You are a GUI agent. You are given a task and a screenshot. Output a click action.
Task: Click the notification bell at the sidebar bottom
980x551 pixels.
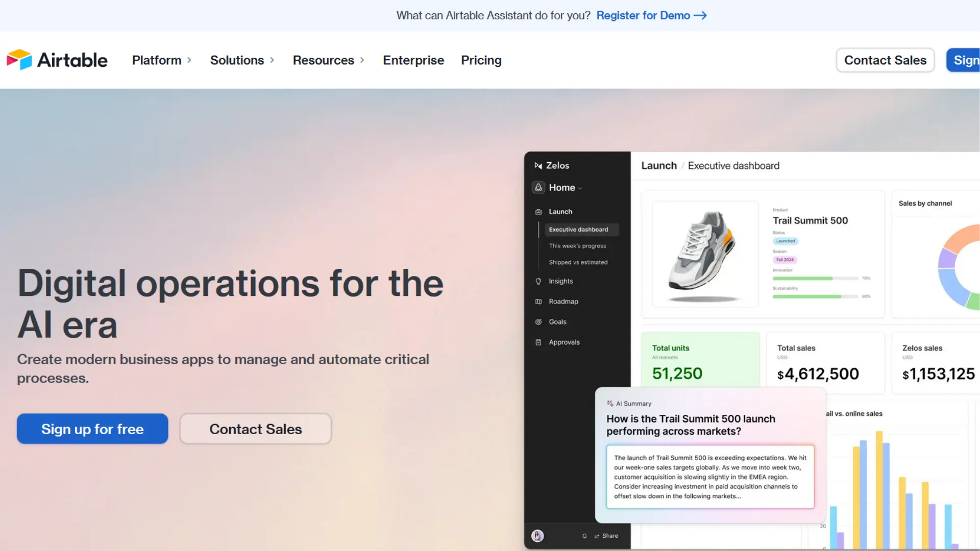pyautogui.click(x=584, y=536)
